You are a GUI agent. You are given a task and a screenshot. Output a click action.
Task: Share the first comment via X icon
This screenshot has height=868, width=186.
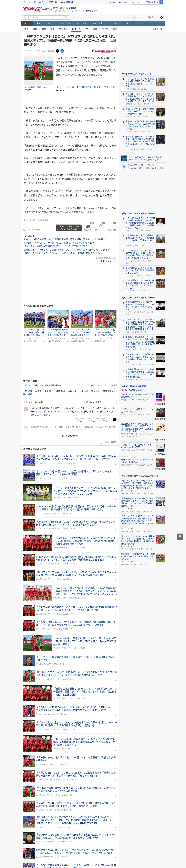coord(114,420)
